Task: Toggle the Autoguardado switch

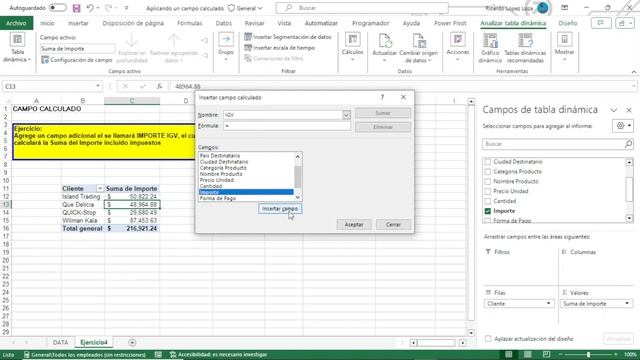Action: [58, 8]
